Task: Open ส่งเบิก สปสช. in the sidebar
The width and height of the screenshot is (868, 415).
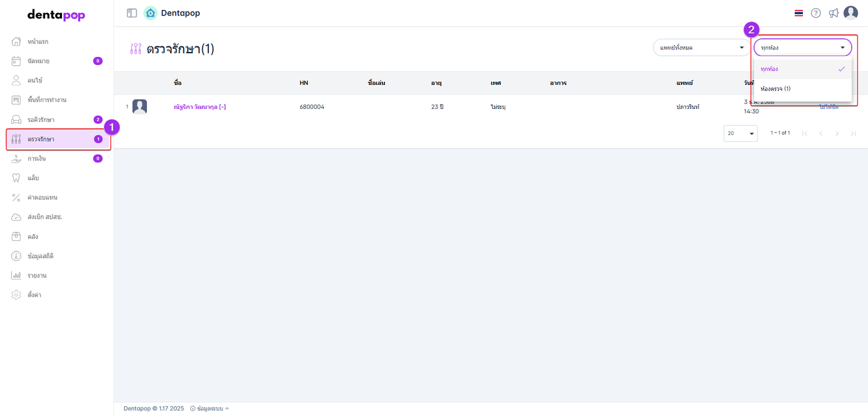Action: 45,217
